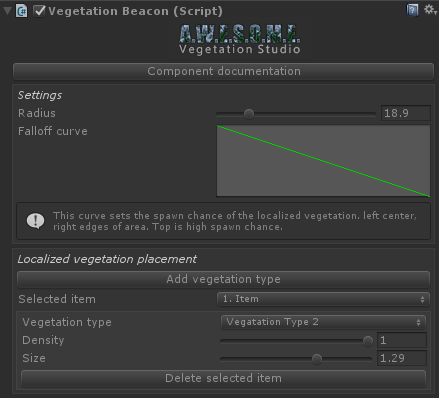The height and width of the screenshot is (398, 439).
Task: Click the Size value field showing 1.29
Action: pos(402,358)
